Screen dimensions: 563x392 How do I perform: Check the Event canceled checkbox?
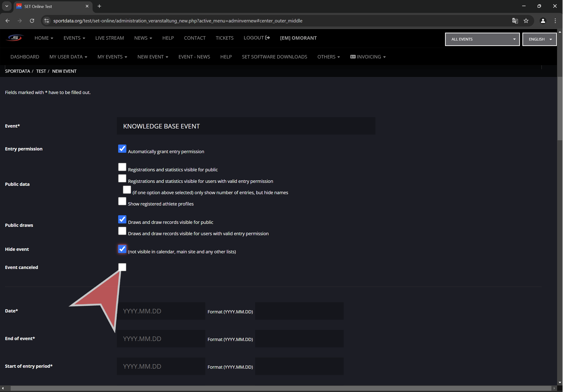click(x=122, y=267)
